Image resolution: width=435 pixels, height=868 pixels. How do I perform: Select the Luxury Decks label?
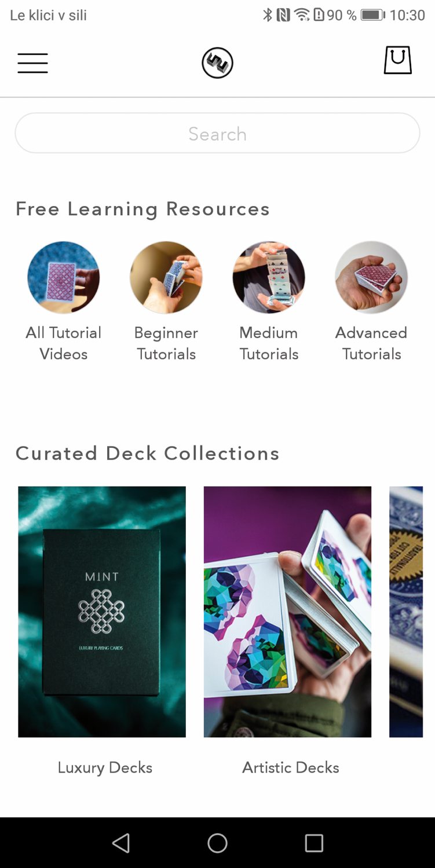[x=105, y=768]
